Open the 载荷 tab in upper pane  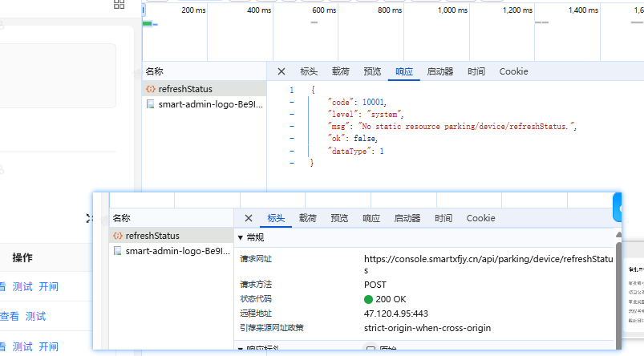(x=340, y=71)
